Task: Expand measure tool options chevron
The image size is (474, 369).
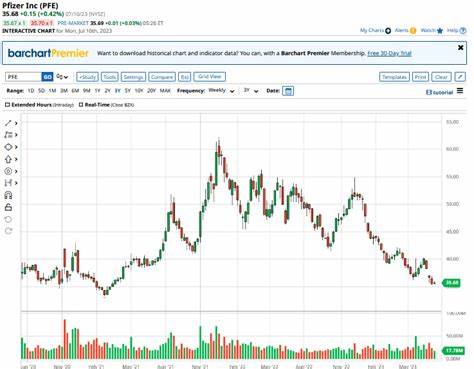Action: (x=16, y=183)
